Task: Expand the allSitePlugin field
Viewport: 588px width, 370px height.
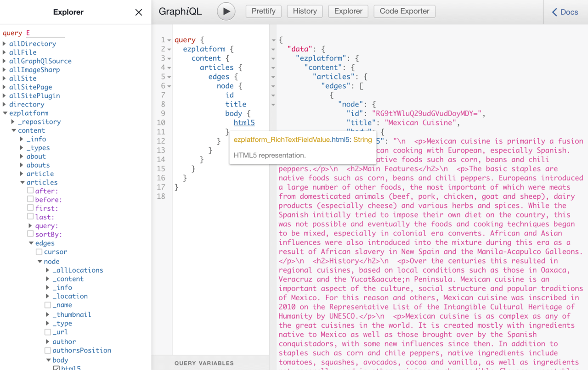Action: pyautogui.click(x=5, y=96)
